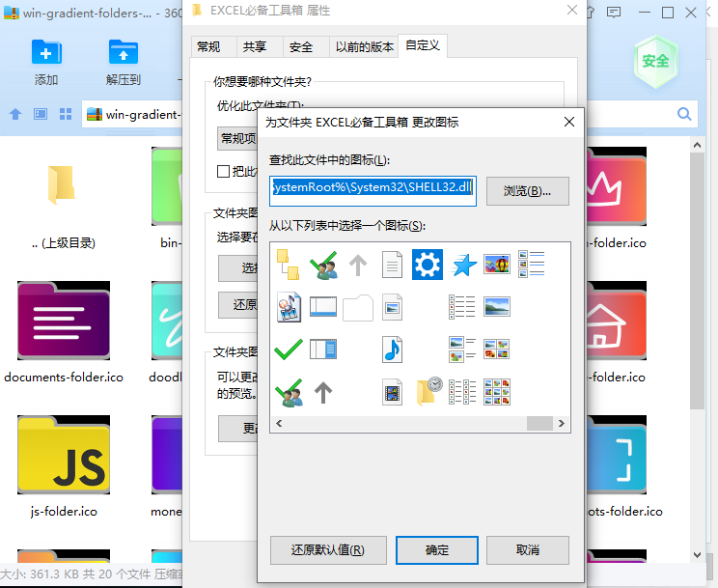The width and height of the screenshot is (718, 588).
Task: Open the 以前的版本 tab
Action: point(365,46)
